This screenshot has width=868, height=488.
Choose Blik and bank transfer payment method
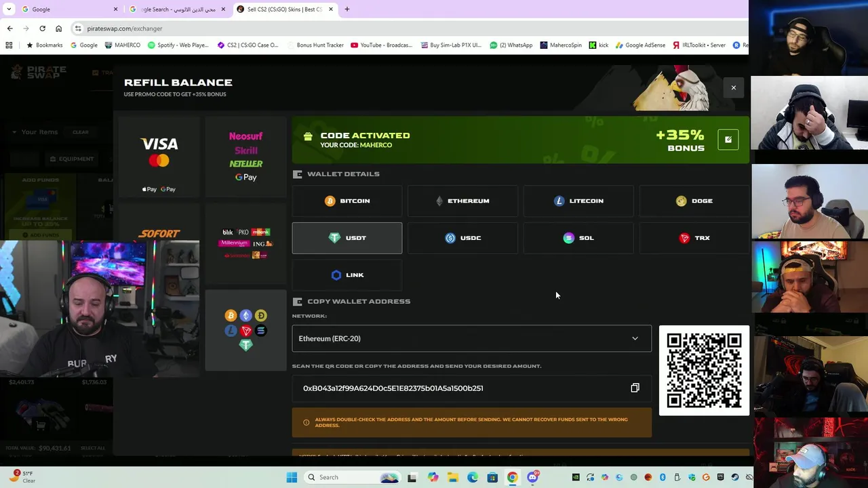coord(245,243)
